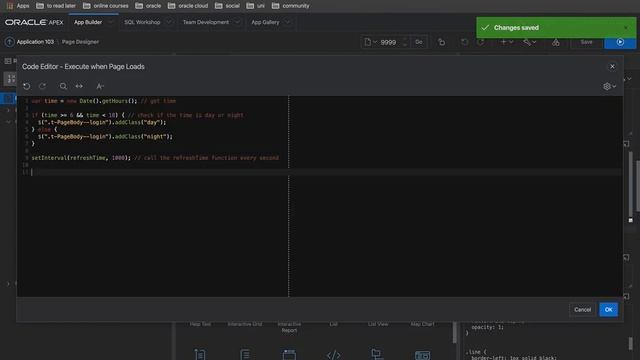Open 'online courses' bookmarks folder
Viewport: 640px width, 360px height.
(106, 6)
